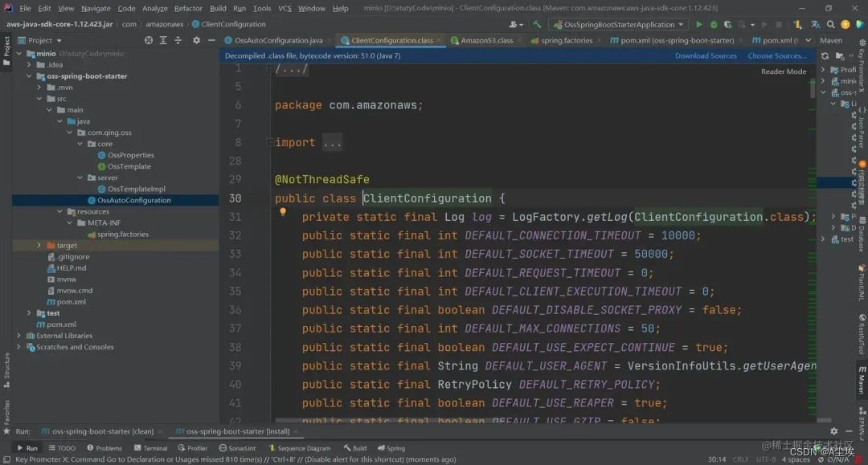This screenshot has width=868, height=465.
Task: Select OssProperties in the project tree
Action: pos(130,155)
